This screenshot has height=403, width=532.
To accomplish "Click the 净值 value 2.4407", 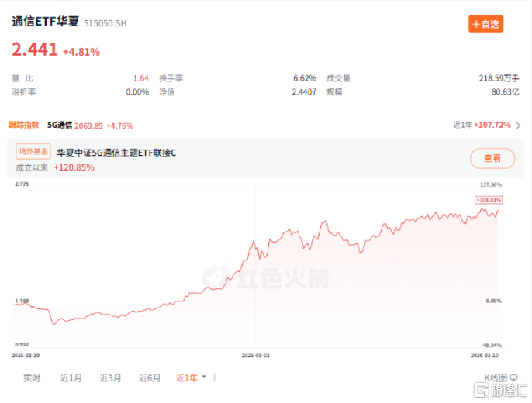I will (304, 92).
